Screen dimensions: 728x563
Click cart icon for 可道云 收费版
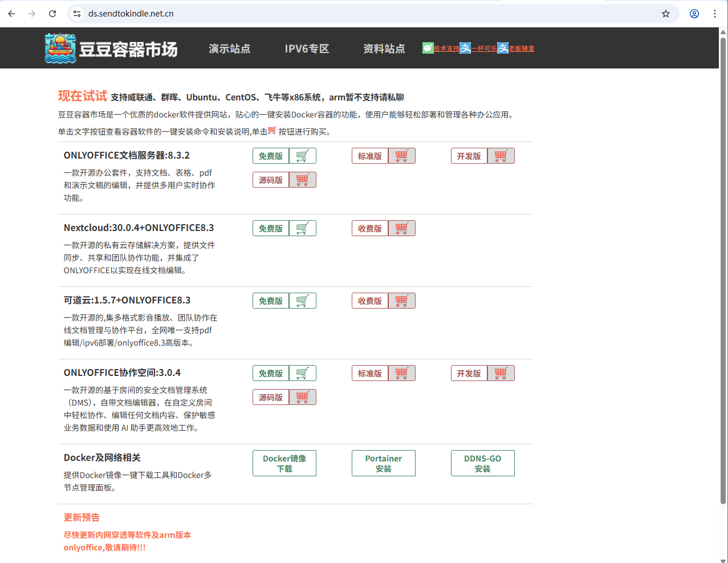pyautogui.click(x=402, y=301)
